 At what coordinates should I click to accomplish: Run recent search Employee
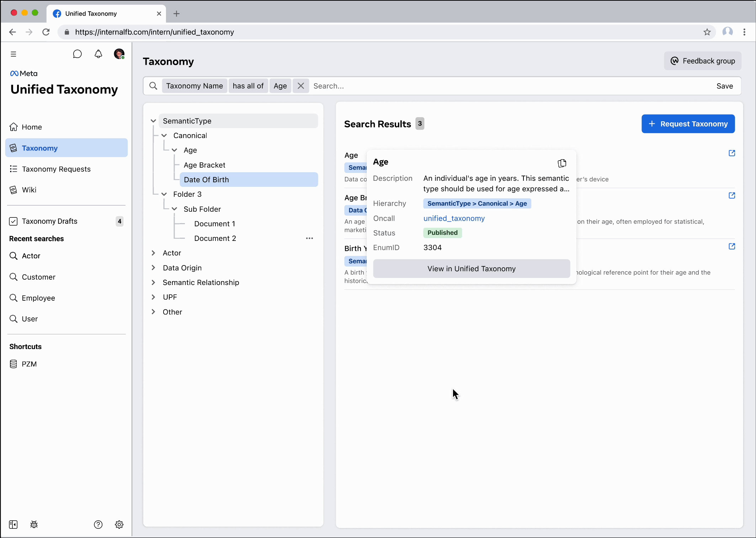pyautogui.click(x=66, y=298)
